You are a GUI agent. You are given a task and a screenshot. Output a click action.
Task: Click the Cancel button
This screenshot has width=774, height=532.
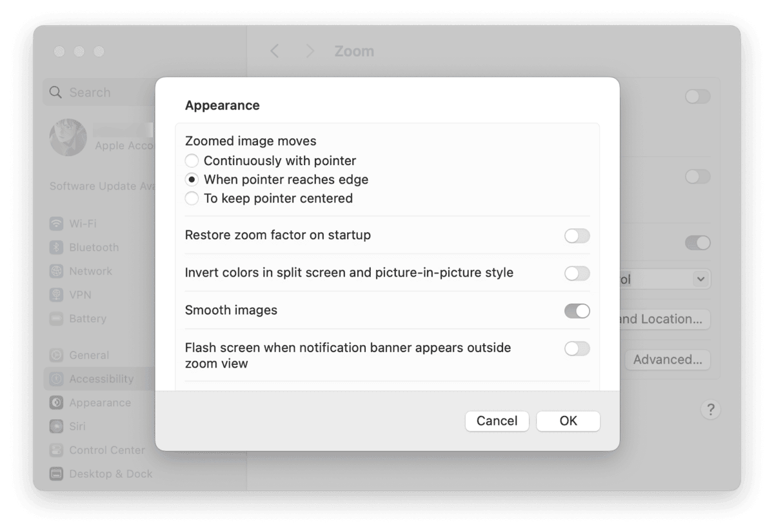tap(497, 421)
